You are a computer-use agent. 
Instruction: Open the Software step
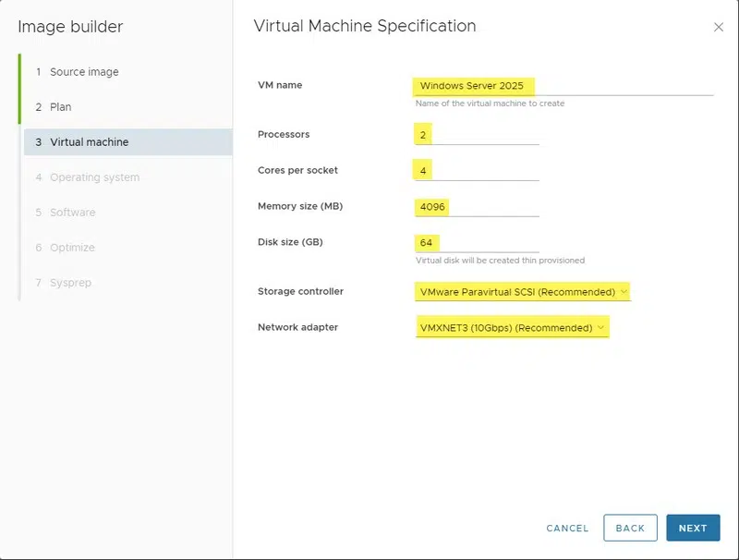(72, 213)
